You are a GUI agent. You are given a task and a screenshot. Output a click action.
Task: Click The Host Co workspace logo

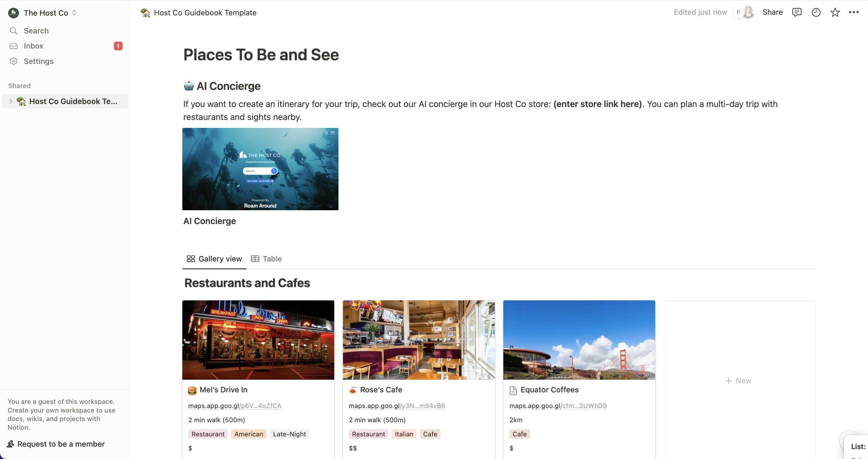(x=13, y=13)
